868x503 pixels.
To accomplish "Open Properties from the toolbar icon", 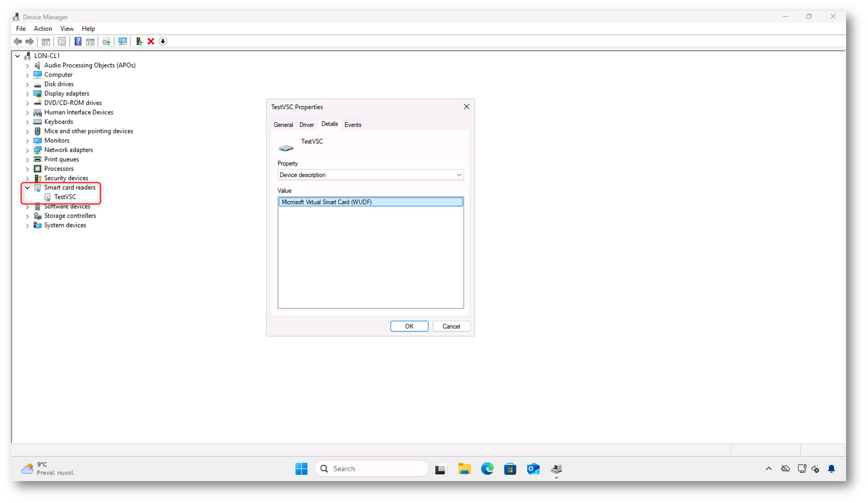I will 62,42.
